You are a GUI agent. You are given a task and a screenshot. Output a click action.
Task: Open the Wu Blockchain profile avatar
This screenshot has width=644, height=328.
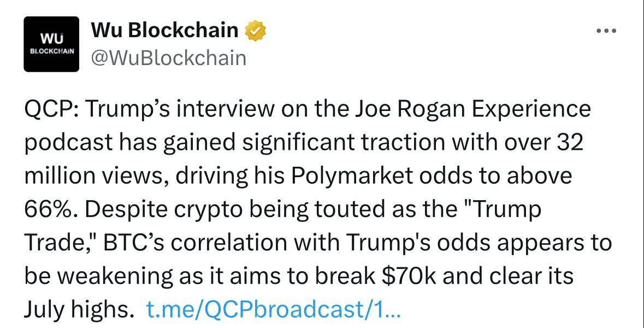(x=51, y=44)
